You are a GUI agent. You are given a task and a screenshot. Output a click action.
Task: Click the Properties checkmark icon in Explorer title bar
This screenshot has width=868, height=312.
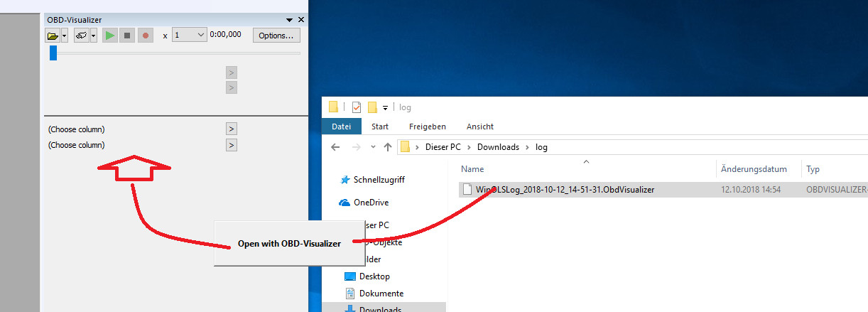[x=357, y=107]
